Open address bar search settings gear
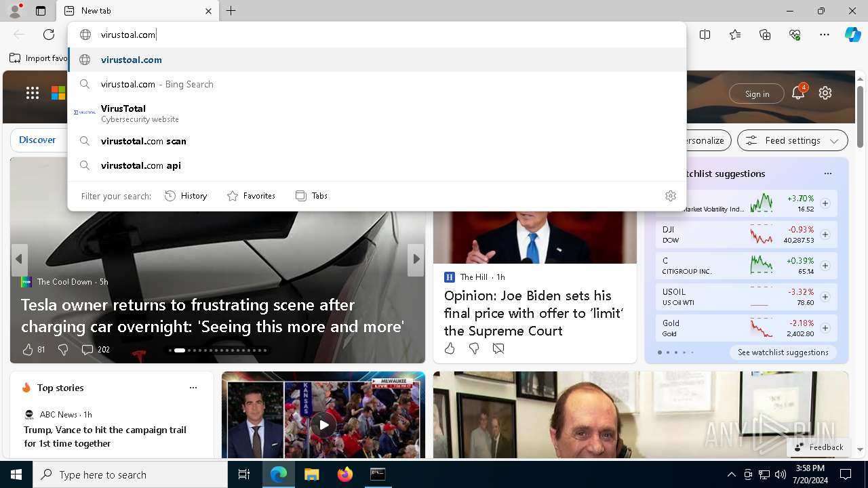This screenshot has width=868, height=488. (x=671, y=196)
